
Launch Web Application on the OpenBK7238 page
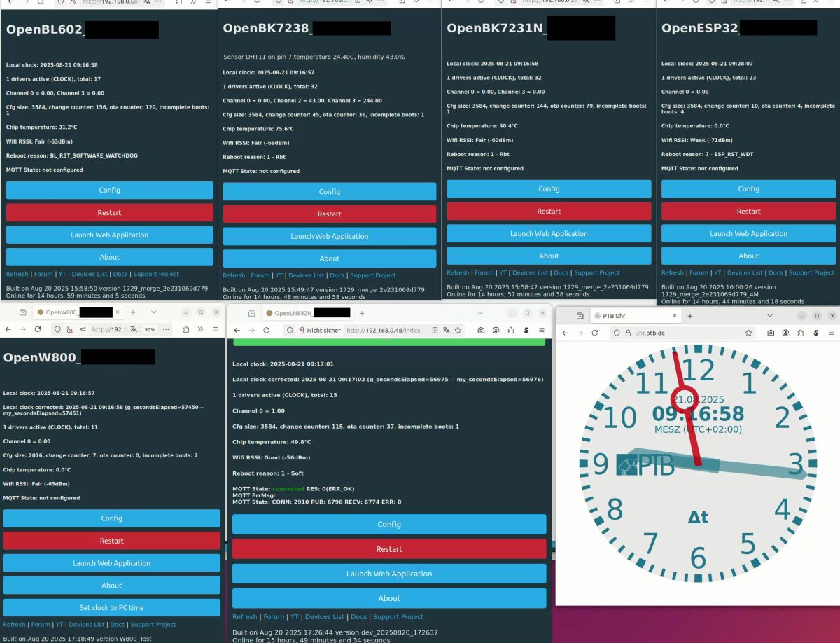(x=329, y=236)
